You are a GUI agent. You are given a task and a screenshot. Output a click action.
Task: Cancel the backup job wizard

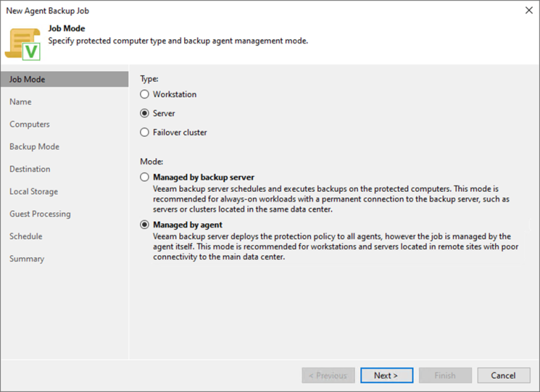pos(503,375)
